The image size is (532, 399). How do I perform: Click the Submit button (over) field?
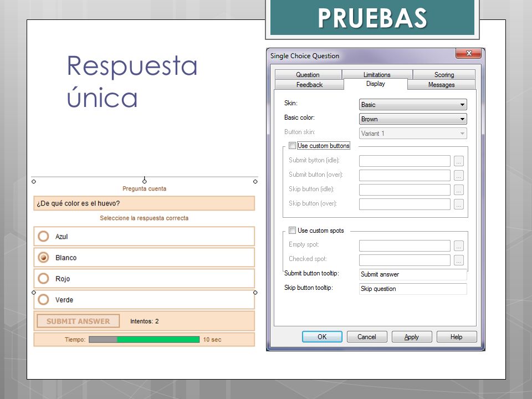click(x=405, y=176)
